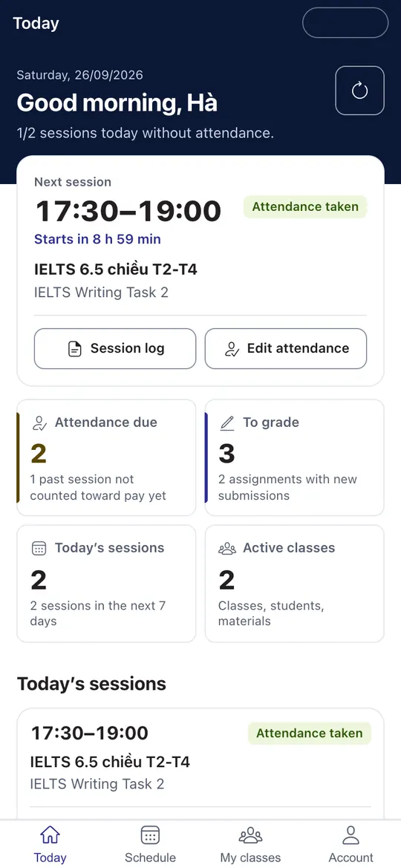Click the Attendance taken badge in Next session
The height and width of the screenshot is (868, 401).
point(305,207)
